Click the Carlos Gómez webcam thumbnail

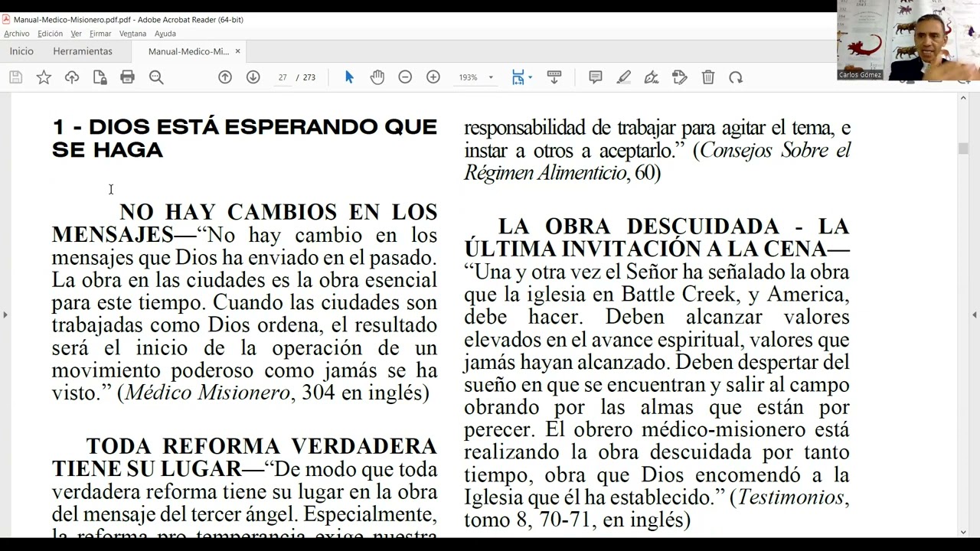(908, 40)
